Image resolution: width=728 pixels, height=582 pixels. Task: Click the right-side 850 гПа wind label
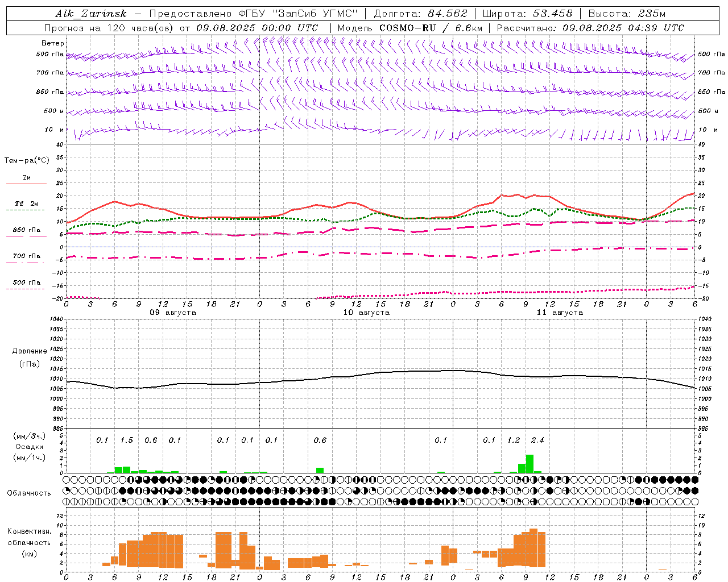pyautogui.click(x=711, y=92)
